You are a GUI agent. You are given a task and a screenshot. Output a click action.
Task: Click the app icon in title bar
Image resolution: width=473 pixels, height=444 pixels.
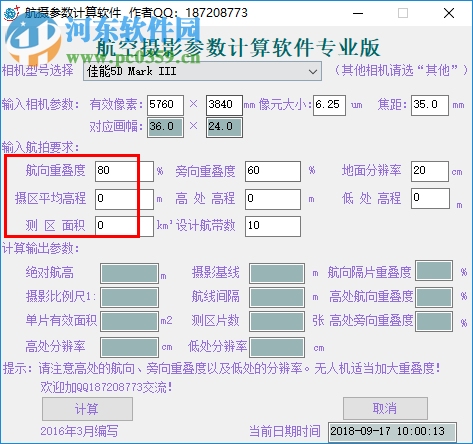[11, 13]
